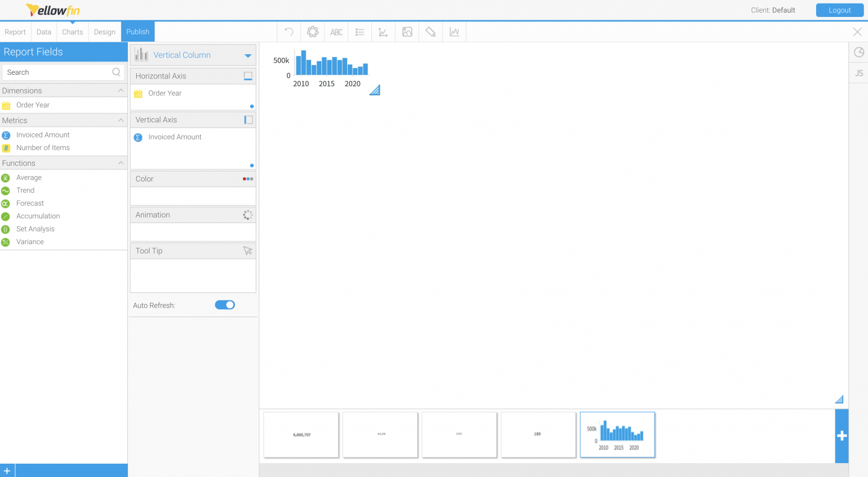Screen dimensions: 868x477
Task: Click the Logout button
Action: (839, 10)
